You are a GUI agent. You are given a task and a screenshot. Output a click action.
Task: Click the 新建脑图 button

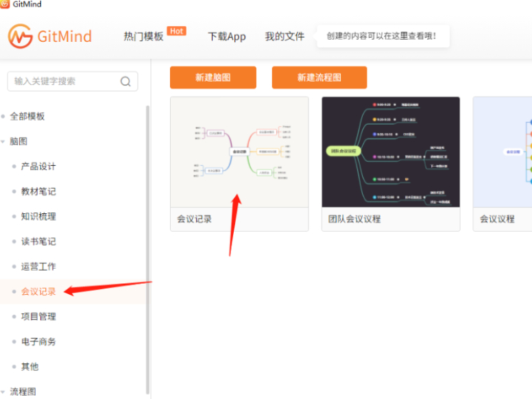pyautogui.click(x=213, y=77)
